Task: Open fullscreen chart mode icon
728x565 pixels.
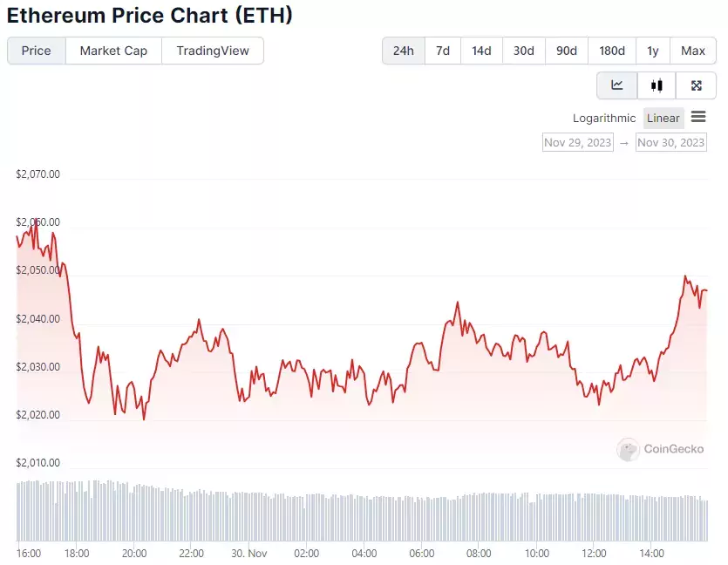Action: click(x=696, y=85)
